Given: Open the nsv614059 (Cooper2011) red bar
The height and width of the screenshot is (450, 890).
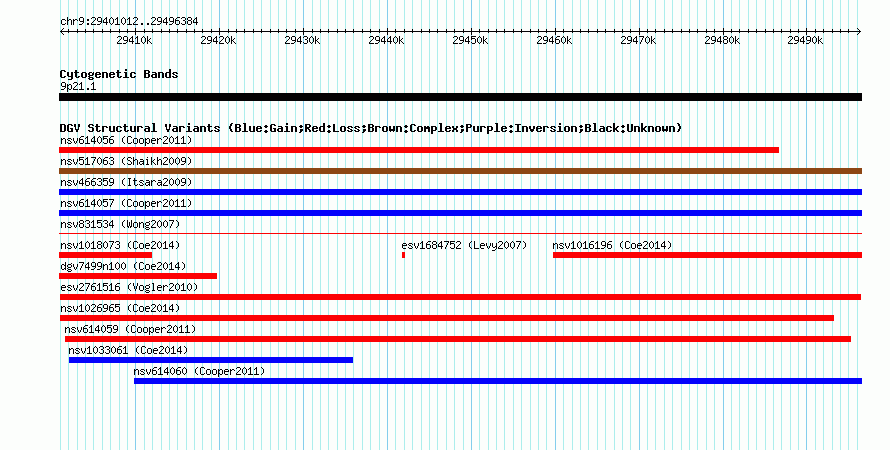Looking at the screenshot, I should tap(458, 339).
